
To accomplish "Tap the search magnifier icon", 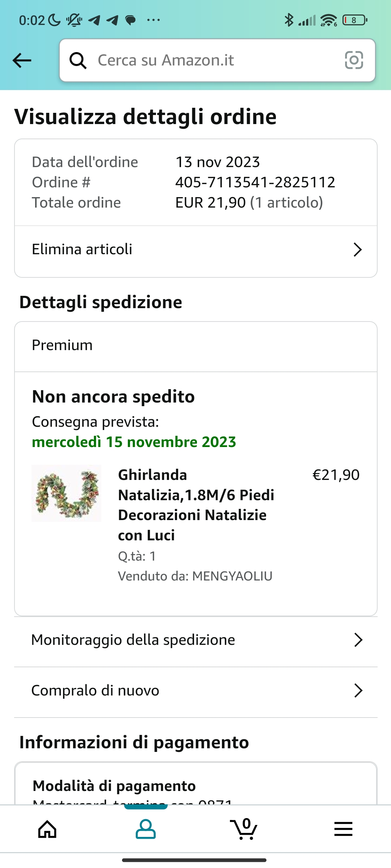I will click(78, 60).
